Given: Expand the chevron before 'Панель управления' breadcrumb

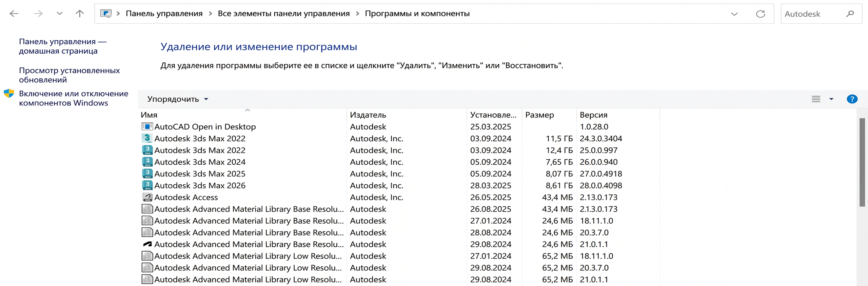Looking at the screenshot, I should (x=118, y=14).
